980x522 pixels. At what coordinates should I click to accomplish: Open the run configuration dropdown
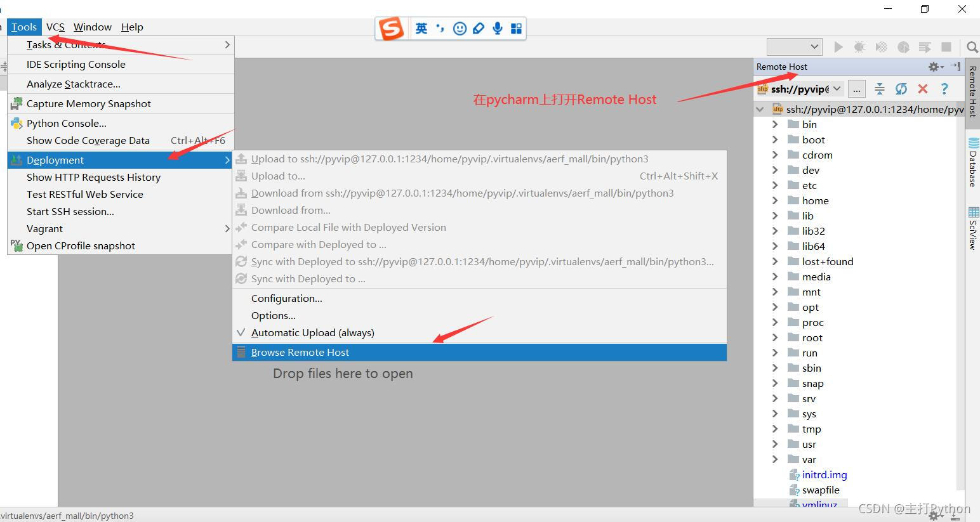pyautogui.click(x=795, y=46)
